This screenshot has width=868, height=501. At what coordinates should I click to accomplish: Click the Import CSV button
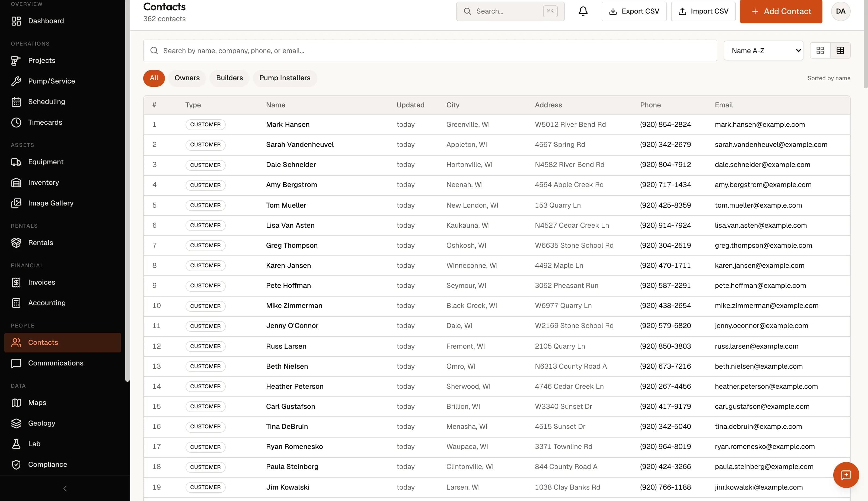coord(703,11)
